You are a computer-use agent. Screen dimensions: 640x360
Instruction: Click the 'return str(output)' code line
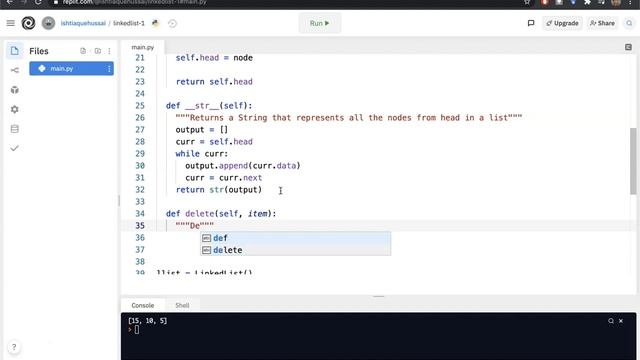pyautogui.click(x=219, y=190)
